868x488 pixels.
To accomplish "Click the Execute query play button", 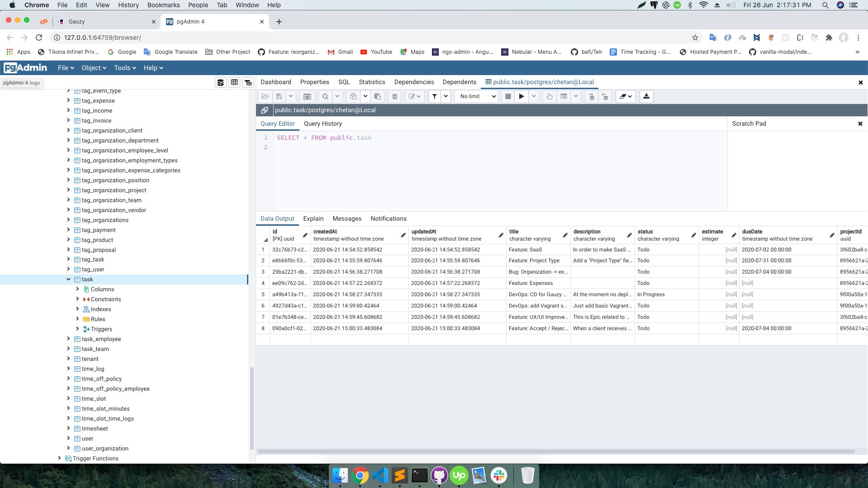I will tap(521, 96).
